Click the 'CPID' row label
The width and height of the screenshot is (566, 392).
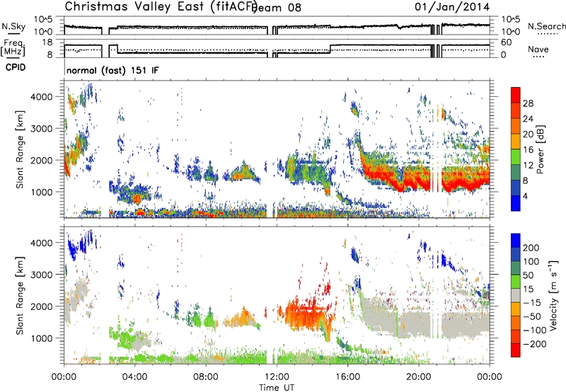pyautogui.click(x=16, y=67)
